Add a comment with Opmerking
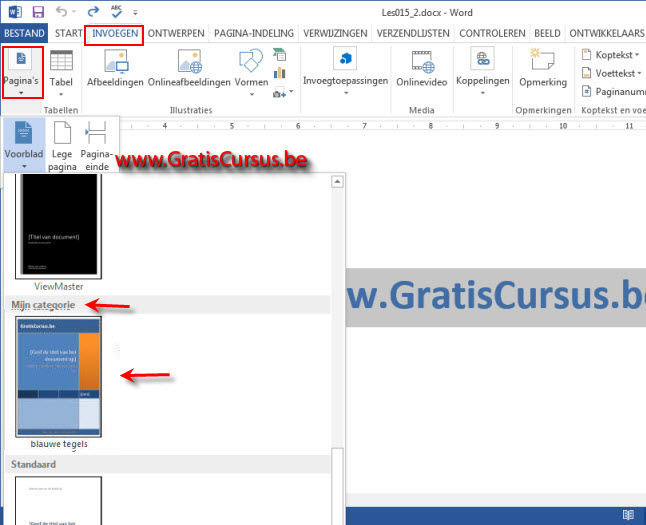Screen dimensions: 646x525 (x=543, y=69)
